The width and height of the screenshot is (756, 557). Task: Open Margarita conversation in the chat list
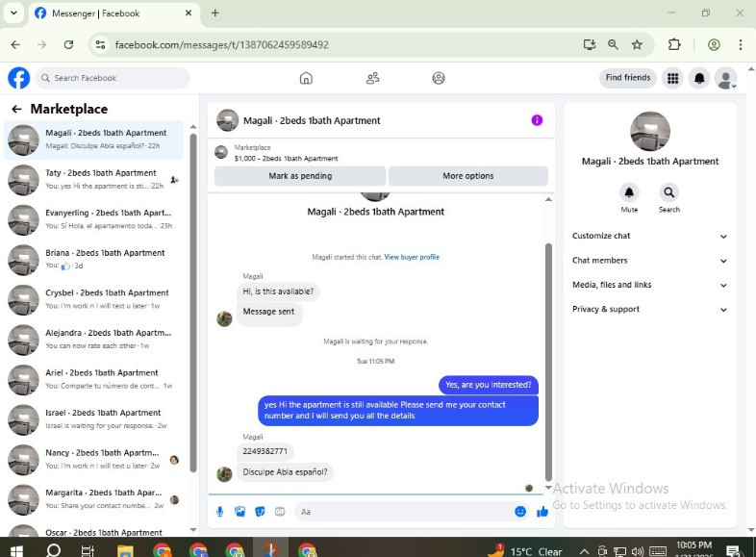tap(93, 500)
